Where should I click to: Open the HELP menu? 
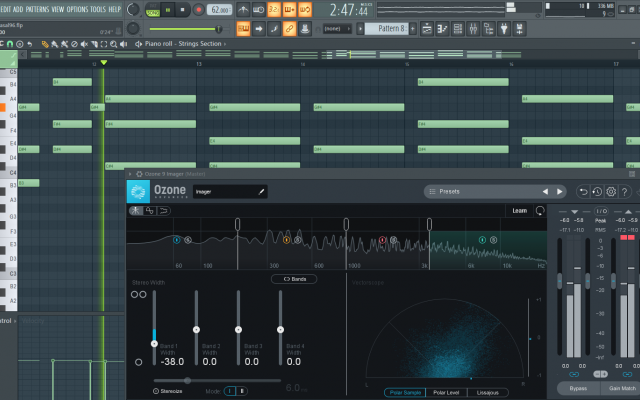(115, 9)
